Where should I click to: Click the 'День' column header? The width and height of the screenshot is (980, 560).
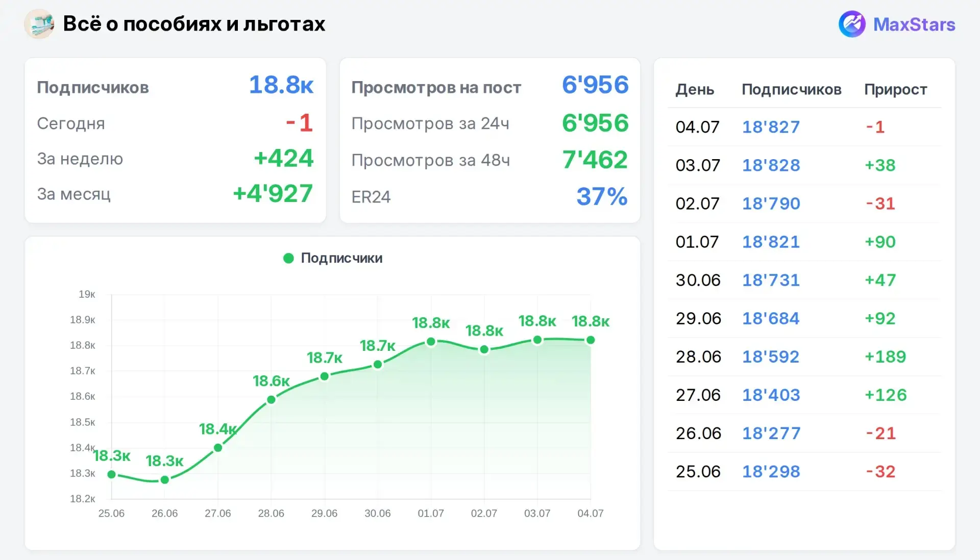[x=695, y=89]
